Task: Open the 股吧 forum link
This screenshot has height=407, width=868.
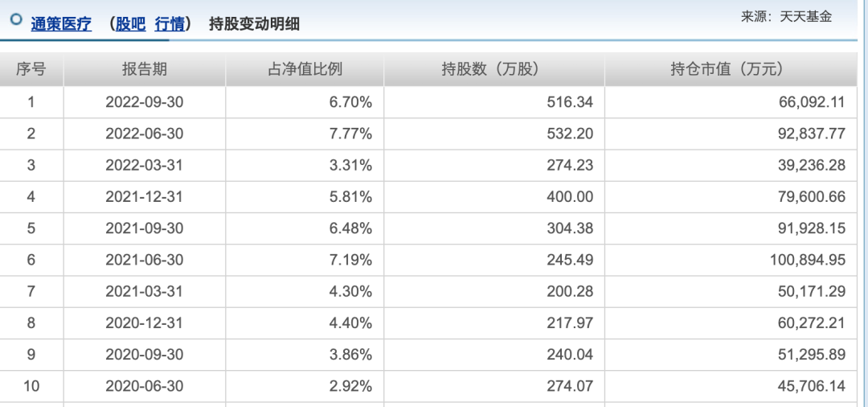Action: (130, 24)
